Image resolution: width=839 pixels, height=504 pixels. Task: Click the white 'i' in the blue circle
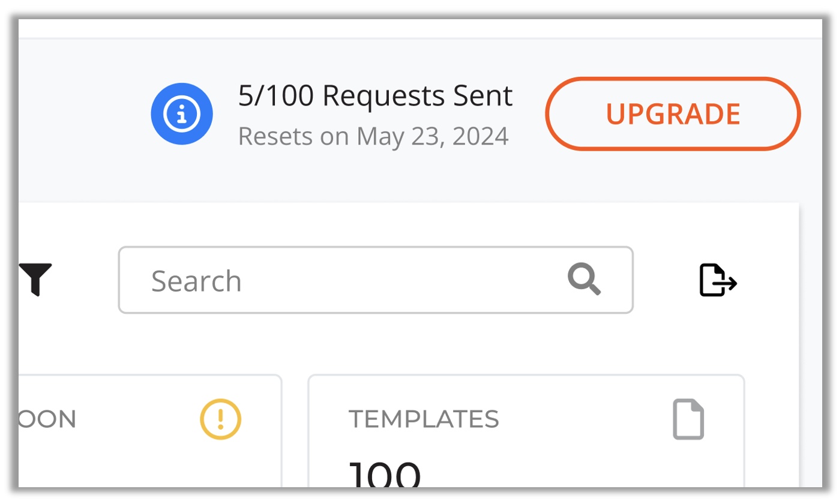pyautogui.click(x=182, y=114)
